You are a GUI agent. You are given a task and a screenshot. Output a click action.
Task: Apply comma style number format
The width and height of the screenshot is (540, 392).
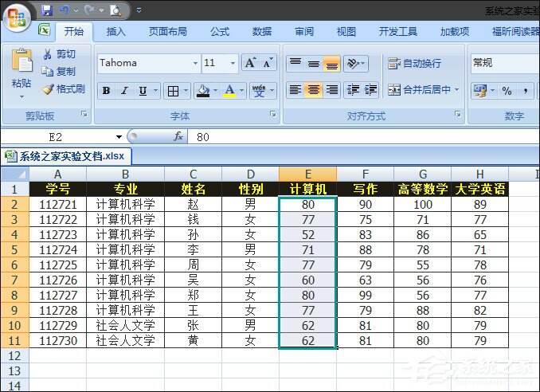pyautogui.click(x=526, y=91)
